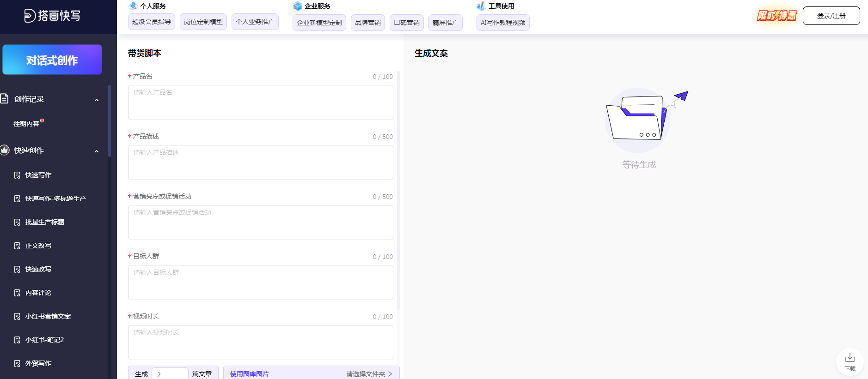Click the 生成文案 heading
The width and height of the screenshot is (868, 379).
coord(431,54)
